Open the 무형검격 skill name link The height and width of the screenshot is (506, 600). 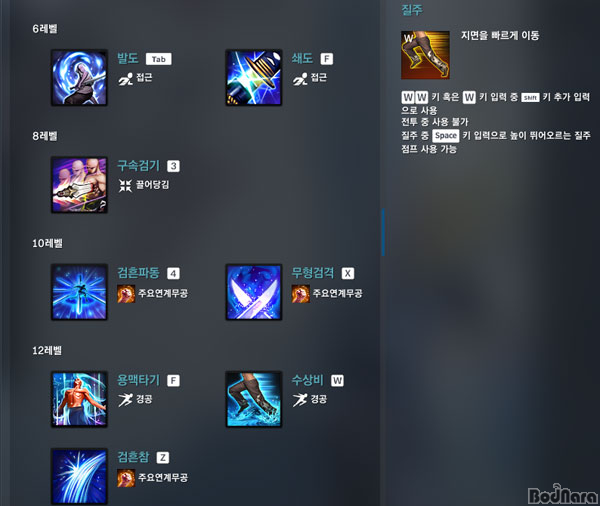click(x=313, y=273)
